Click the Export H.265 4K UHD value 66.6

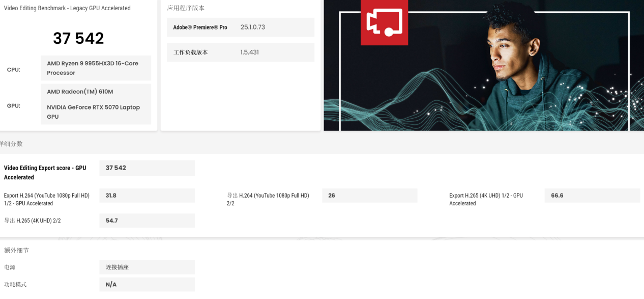[592, 196]
